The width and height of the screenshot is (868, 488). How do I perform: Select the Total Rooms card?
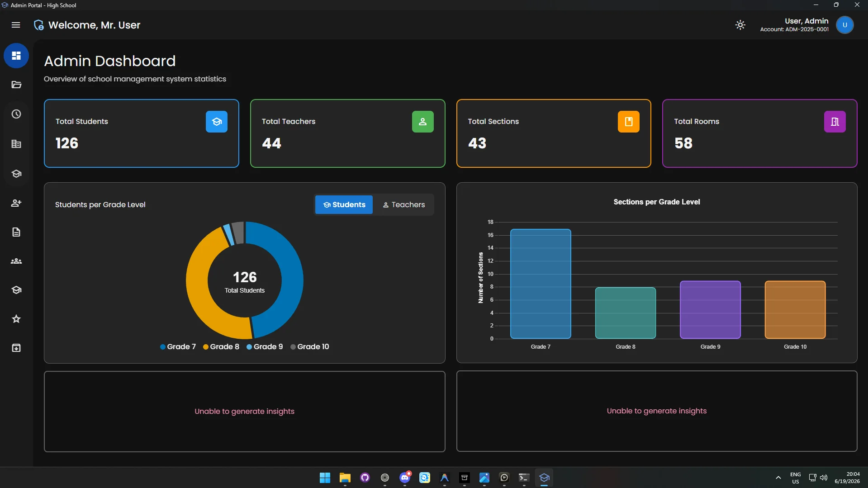(759, 133)
